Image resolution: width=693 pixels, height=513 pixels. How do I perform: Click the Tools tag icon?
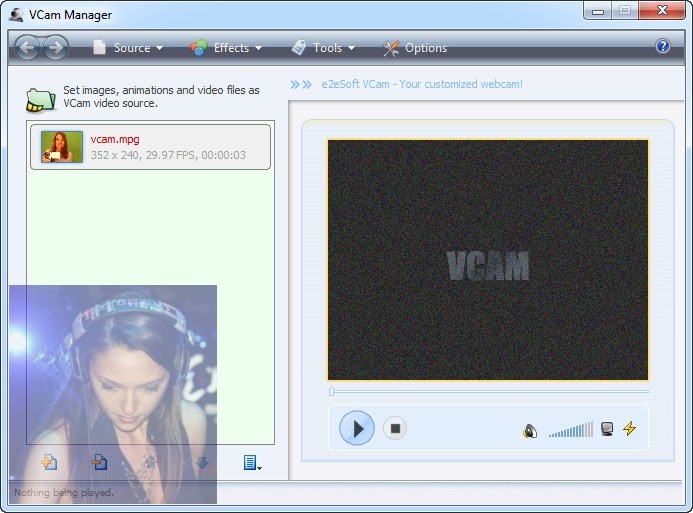(299, 48)
